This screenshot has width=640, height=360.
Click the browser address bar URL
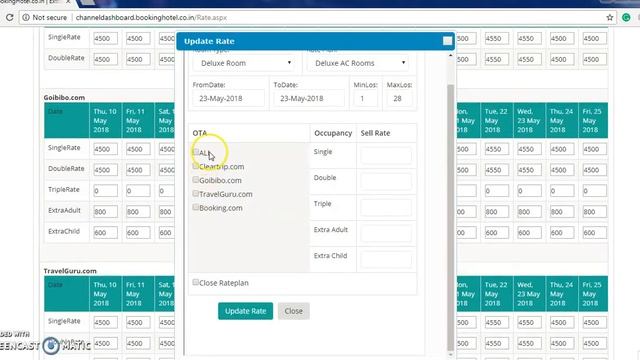pyautogui.click(x=151, y=18)
